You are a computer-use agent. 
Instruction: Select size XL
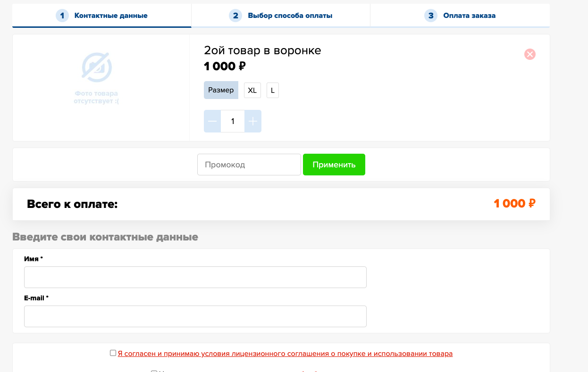[x=252, y=90]
